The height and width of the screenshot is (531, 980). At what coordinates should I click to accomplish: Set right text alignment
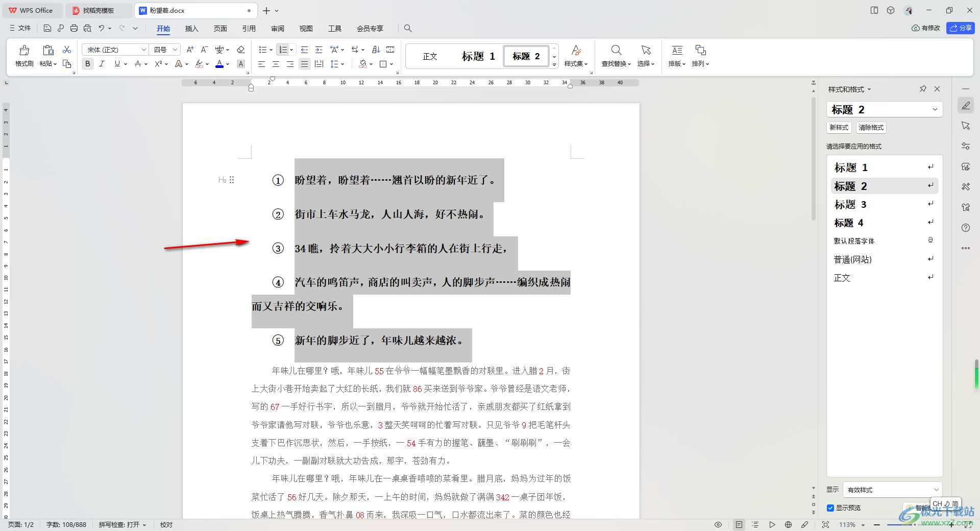[290, 64]
